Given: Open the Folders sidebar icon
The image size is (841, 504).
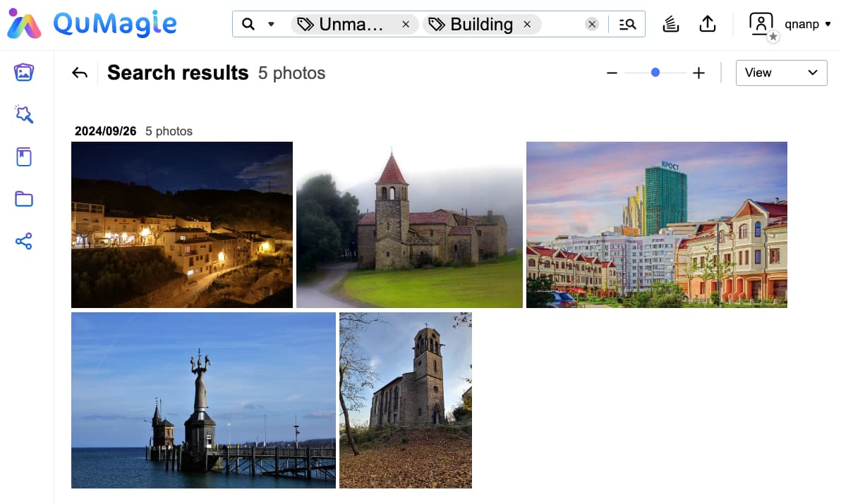Looking at the screenshot, I should coord(24,199).
